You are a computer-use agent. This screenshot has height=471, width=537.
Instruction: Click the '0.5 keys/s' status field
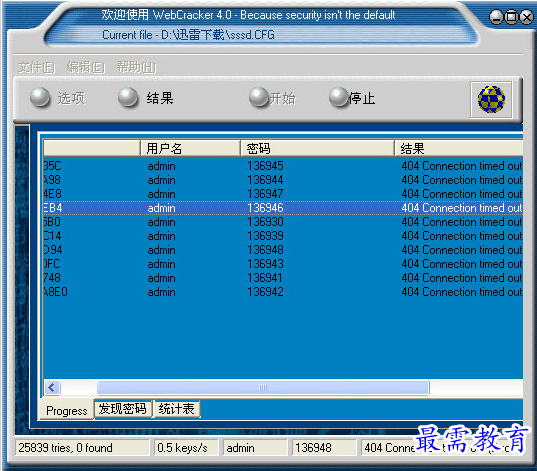pyautogui.click(x=186, y=448)
